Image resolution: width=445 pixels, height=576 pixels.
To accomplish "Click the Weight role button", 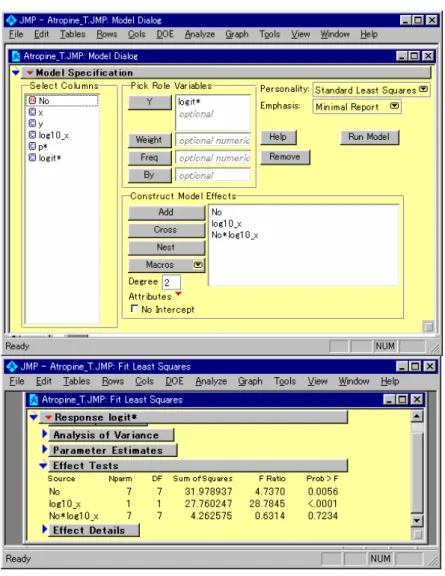I will tap(150, 140).
